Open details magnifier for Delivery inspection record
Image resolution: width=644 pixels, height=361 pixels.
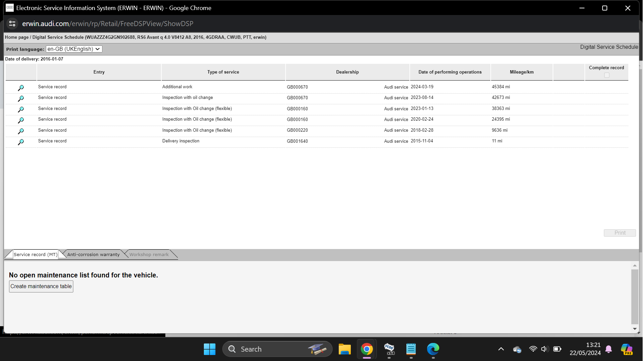(21, 142)
